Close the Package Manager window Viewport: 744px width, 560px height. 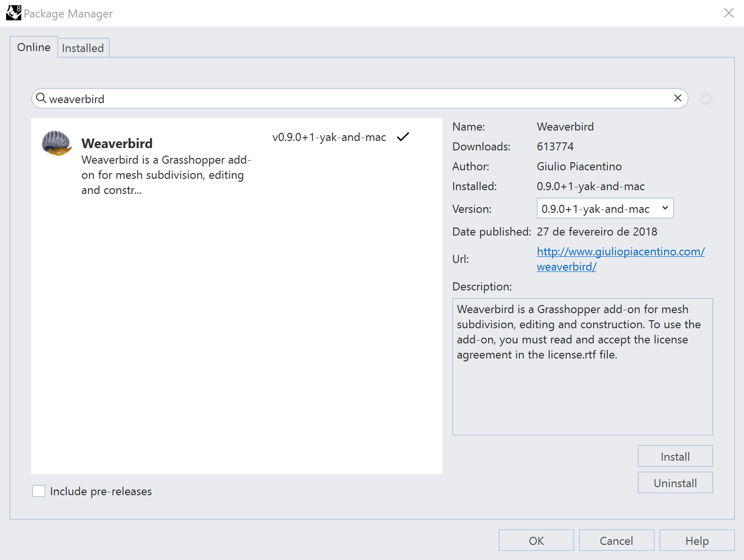(728, 13)
